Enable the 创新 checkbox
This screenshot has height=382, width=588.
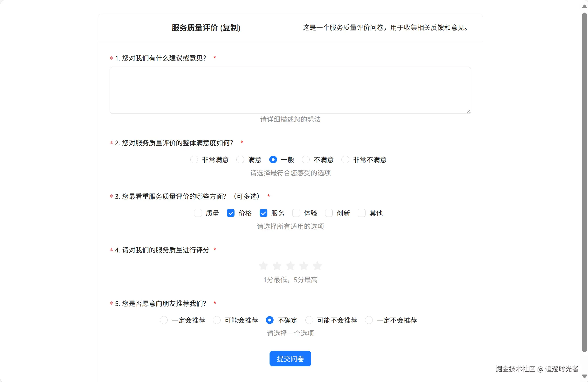(x=329, y=213)
